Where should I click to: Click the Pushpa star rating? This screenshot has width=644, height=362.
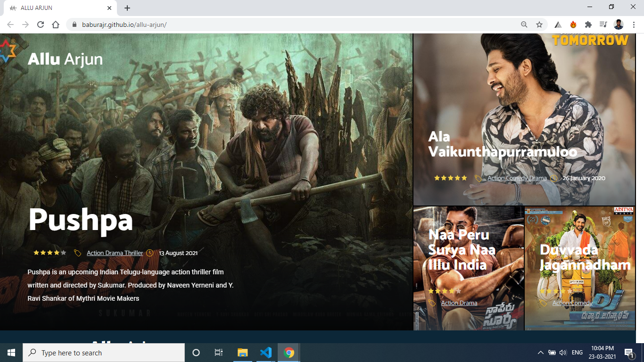pos(50,253)
